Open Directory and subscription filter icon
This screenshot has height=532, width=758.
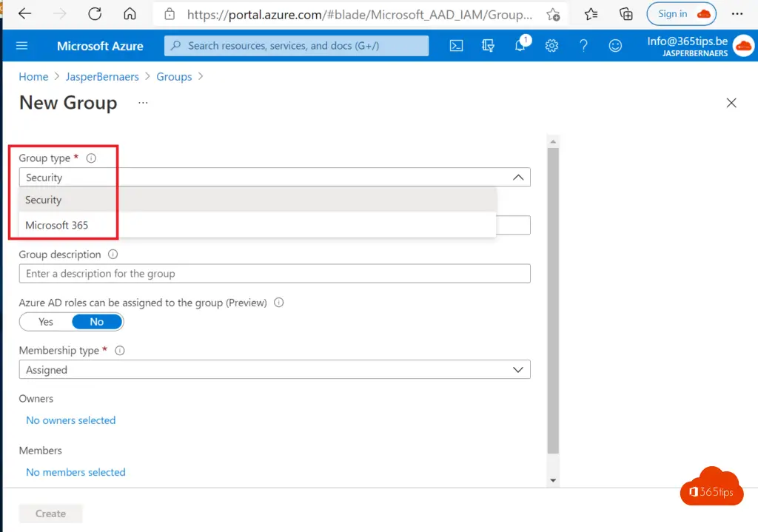pyautogui.click(x=488, y=45)
